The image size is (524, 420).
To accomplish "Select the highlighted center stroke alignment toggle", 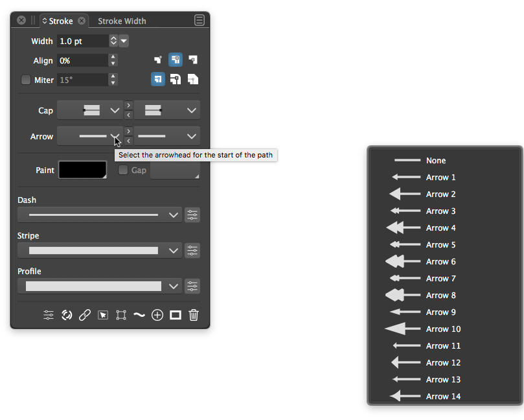I will click(175, 60).
